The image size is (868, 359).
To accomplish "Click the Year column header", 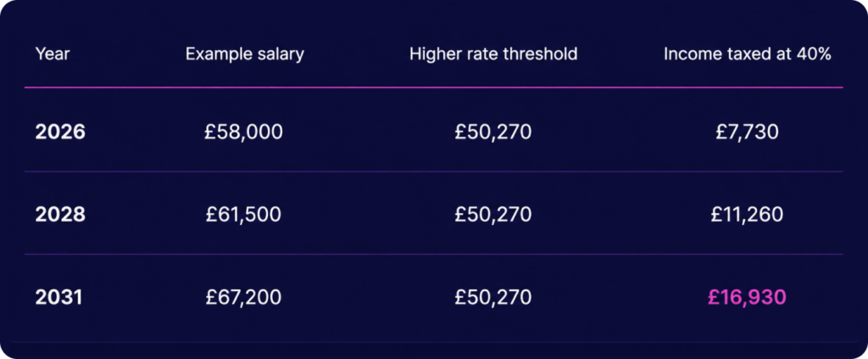I will (x=53, y=53).
